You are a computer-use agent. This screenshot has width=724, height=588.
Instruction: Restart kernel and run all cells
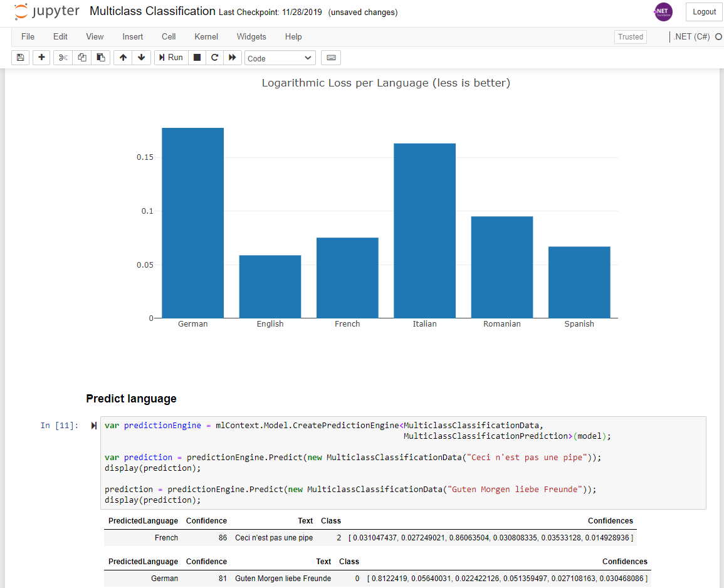coord(233,58)
